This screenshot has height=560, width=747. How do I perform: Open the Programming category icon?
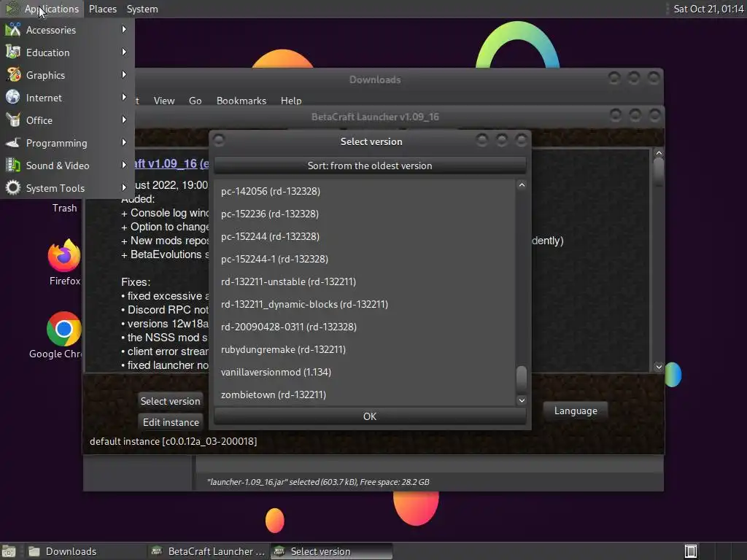[x=13, y=143]
